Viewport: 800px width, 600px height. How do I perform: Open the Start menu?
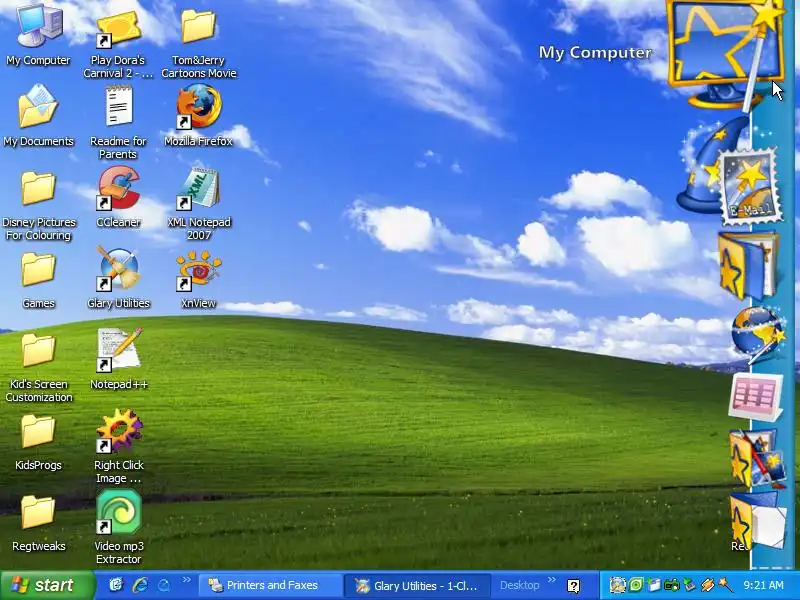coord(46,585)
